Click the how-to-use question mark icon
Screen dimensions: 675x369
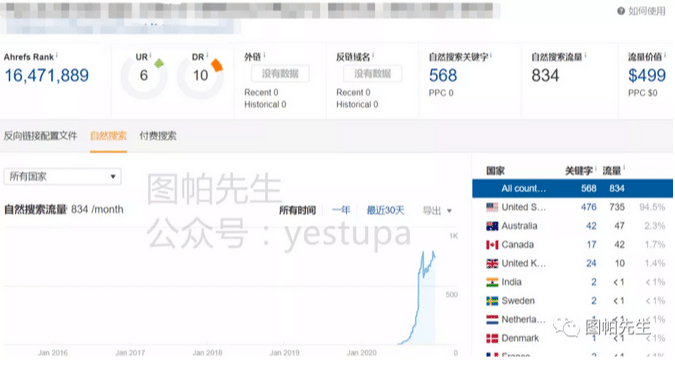click(x=621, y=11)
